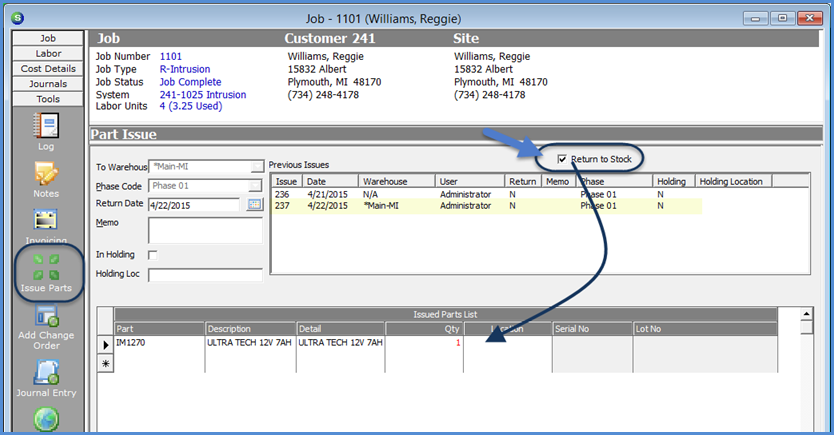Click the 241-1025 Intrusion system link
834x435 pixels.
pos(203,95)
